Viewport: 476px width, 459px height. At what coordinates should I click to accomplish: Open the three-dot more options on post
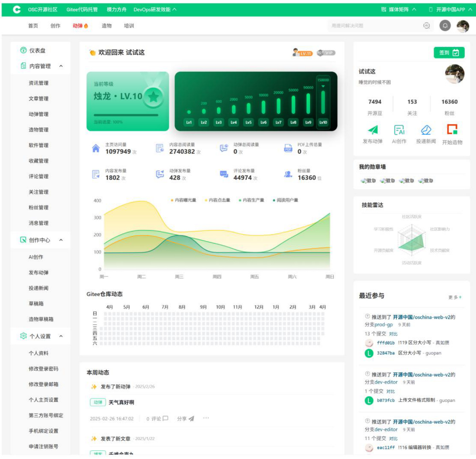click(x=206, y=418)
